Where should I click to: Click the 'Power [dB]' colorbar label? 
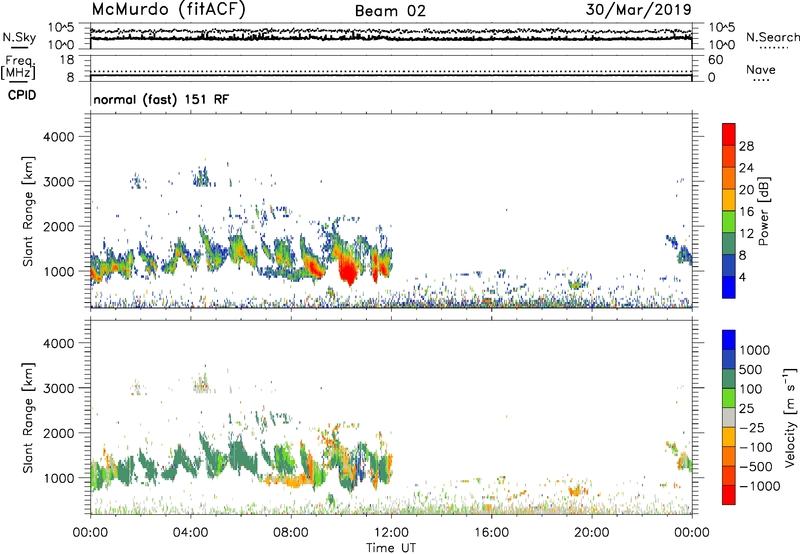(x=763, y=211)
